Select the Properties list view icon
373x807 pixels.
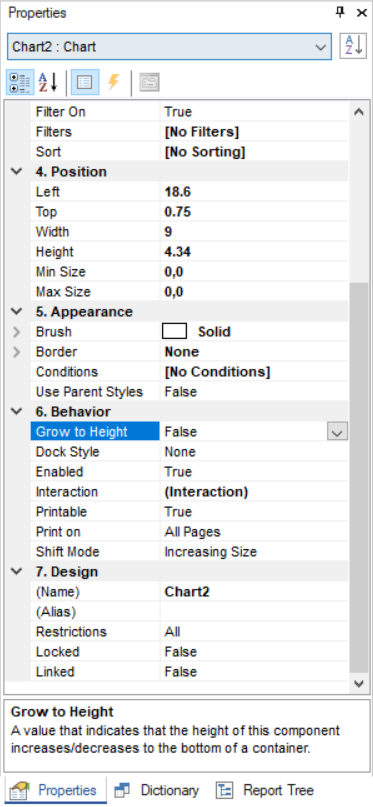point(84,82)
